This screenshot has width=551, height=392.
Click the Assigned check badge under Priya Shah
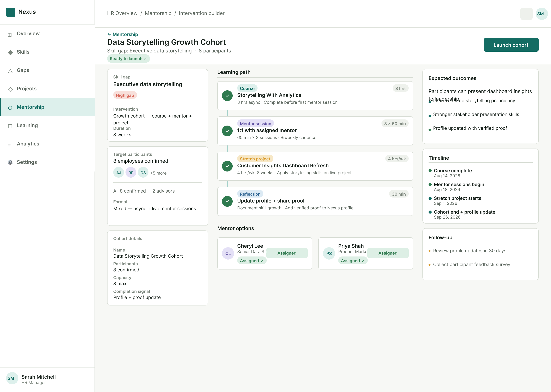coord(353,261)
